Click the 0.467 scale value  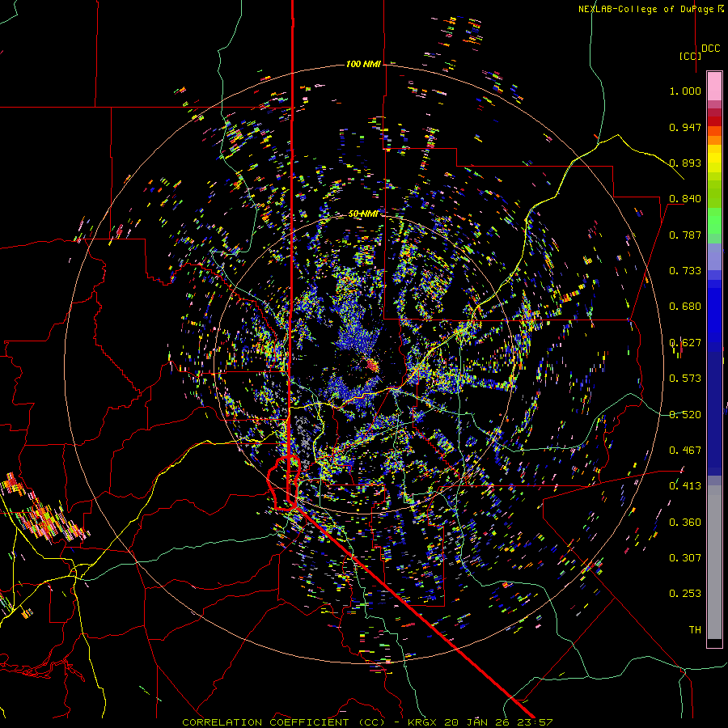click(x=685, y=451)
